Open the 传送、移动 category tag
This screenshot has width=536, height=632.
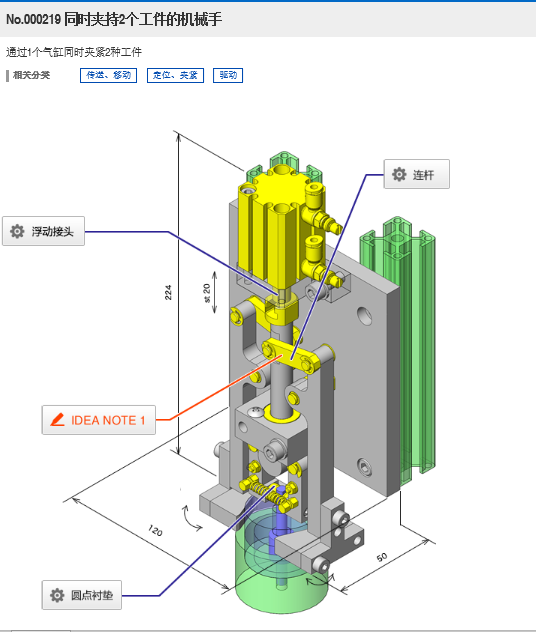coord(108,75)
